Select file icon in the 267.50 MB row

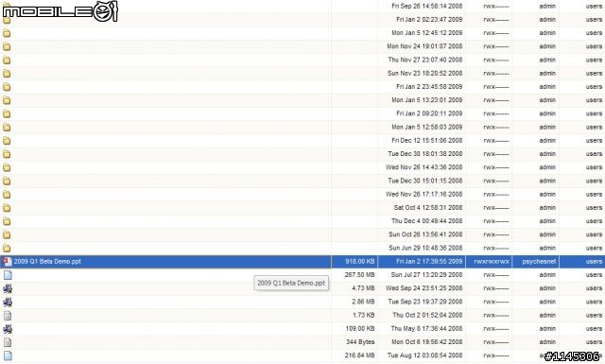(8, 275)
